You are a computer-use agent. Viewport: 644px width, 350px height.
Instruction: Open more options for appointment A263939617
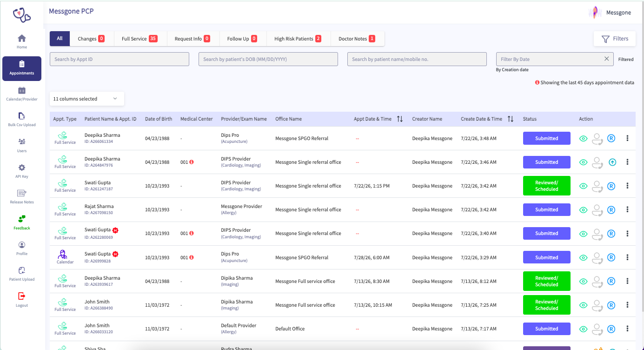(627, 281)
